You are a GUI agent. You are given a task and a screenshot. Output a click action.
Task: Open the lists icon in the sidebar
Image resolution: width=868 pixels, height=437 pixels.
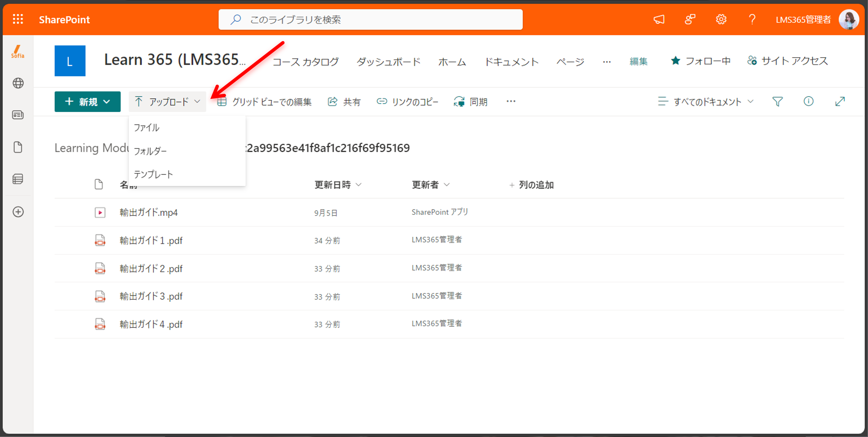[x=18, y=179]
